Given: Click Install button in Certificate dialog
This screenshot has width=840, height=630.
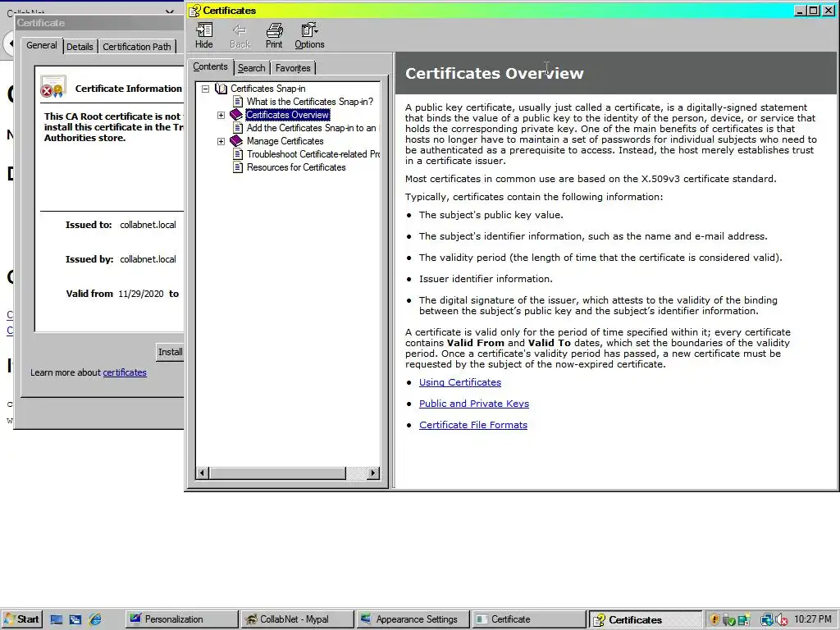Looking at the screenshot, I should pos(170,352).
